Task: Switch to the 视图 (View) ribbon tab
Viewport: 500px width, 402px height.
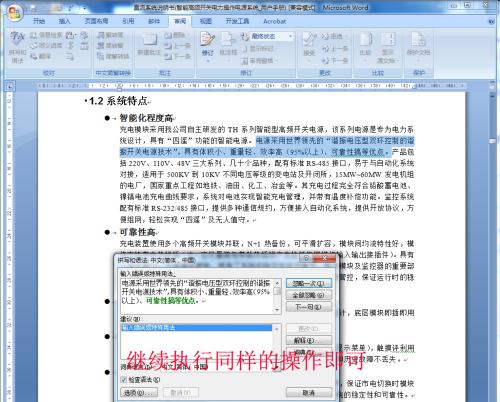Action: 206,21
